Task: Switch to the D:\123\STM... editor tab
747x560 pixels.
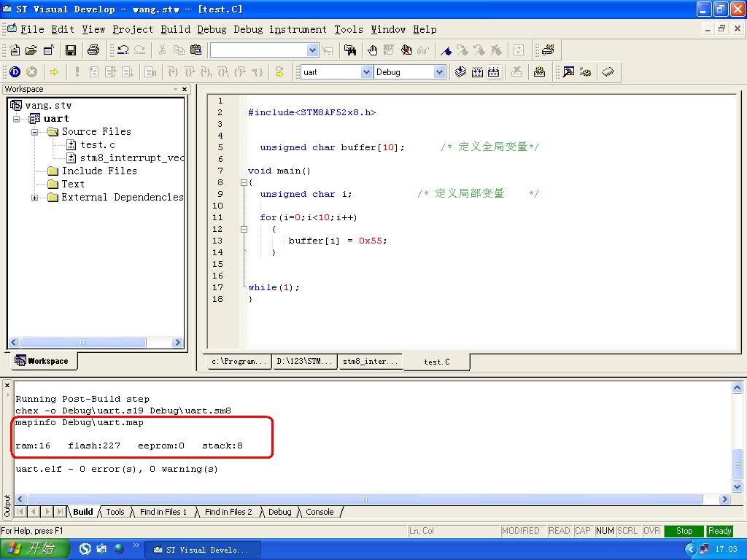Action: click(304, 362)
